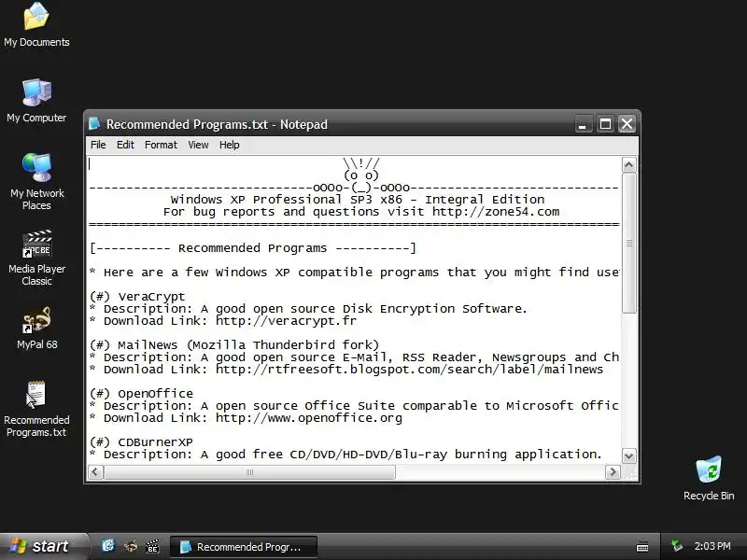Click the VeraCrypt heading line
Viewport: 747px width, 560px height.
(x=137, y=296)
